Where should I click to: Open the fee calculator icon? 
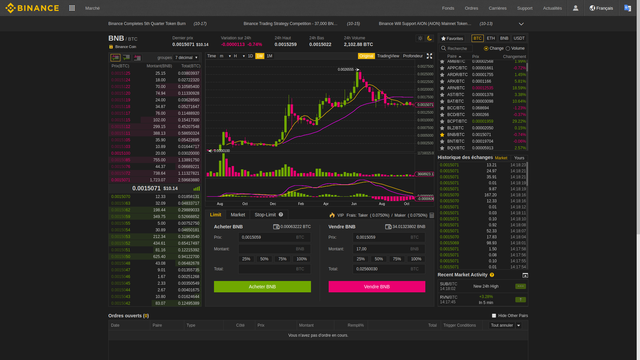click(x=431, y=215)
